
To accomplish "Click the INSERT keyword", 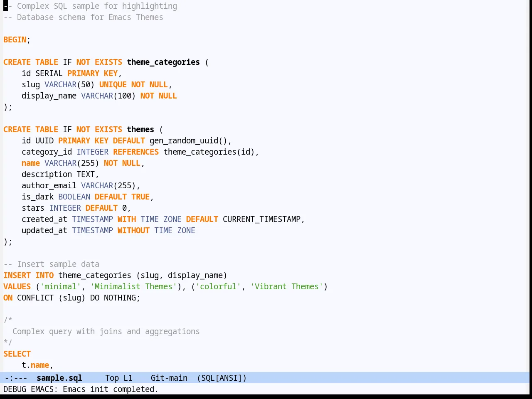I will (17, 275).
